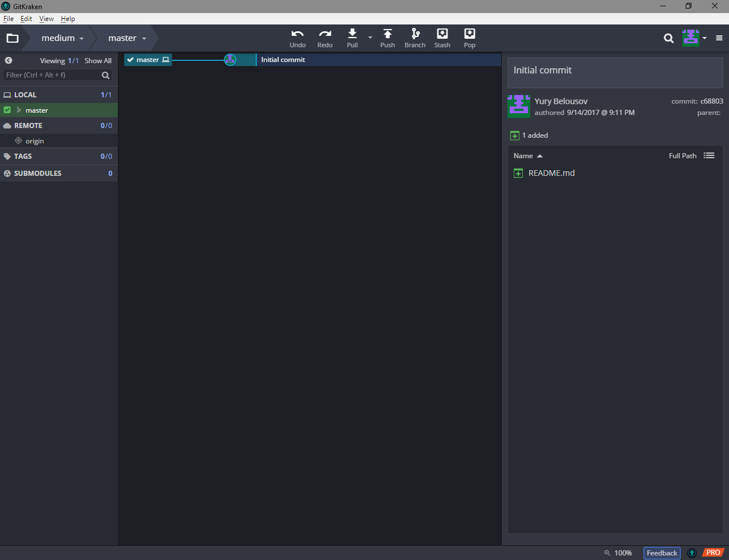Open the Help menu
The image size is (729, 560).
point(68,18)
